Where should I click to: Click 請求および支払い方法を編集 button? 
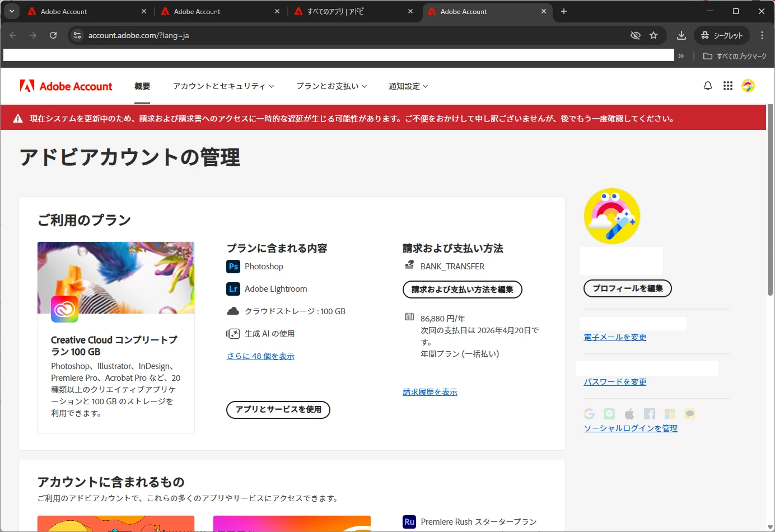463,290
